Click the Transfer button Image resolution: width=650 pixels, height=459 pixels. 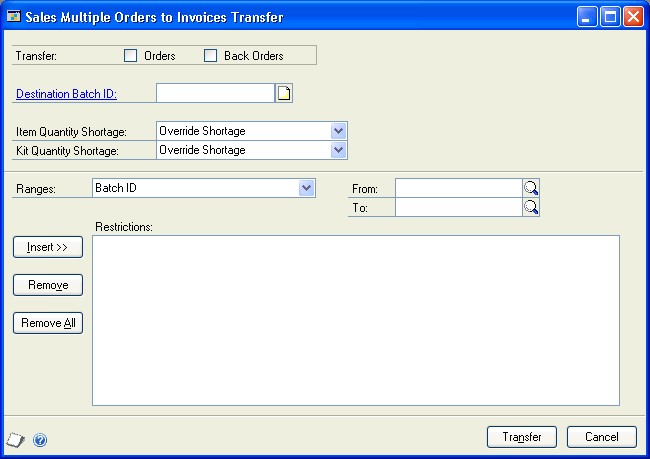522,437
